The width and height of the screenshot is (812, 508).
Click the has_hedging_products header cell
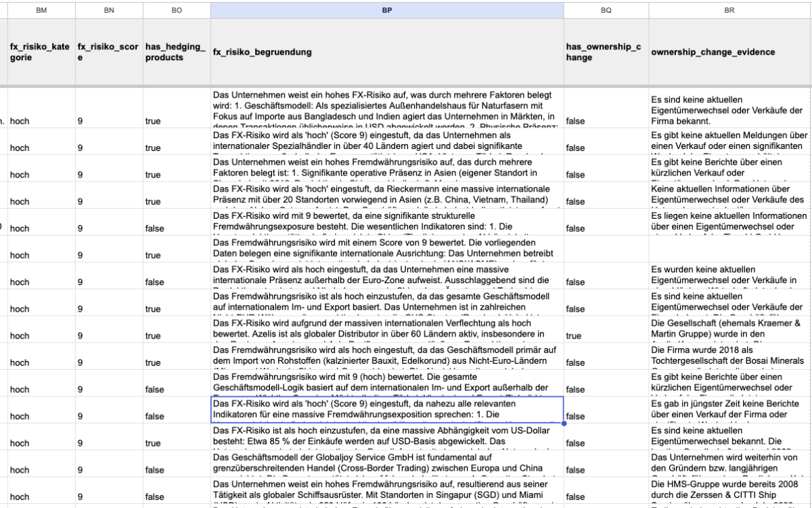[176, 52]
